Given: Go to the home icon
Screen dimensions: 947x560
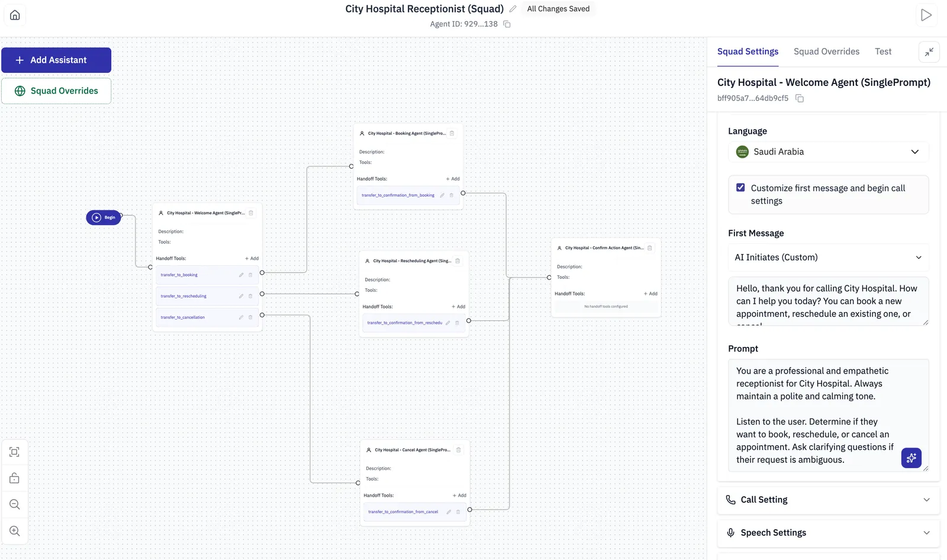Looking at the screenshot, I should [15, 15].
